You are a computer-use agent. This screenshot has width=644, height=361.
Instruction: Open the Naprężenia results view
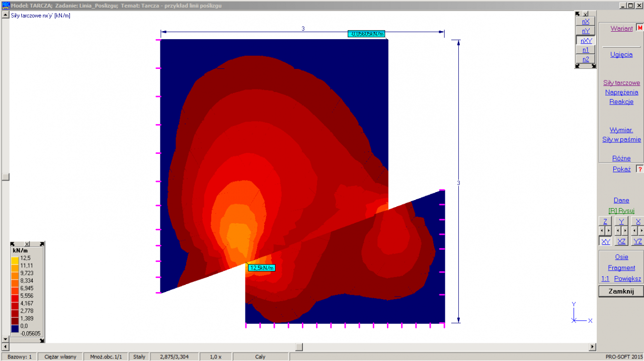[621, 92]
